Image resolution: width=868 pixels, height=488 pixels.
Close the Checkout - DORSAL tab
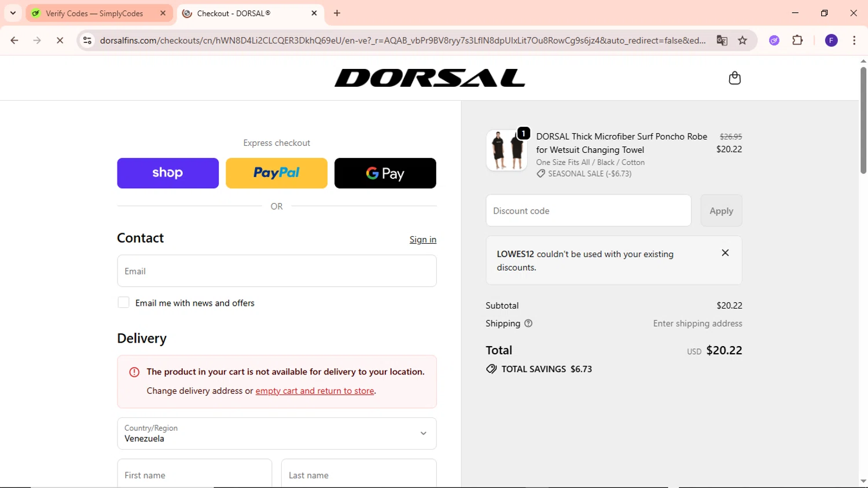click(x=314, y=13)
